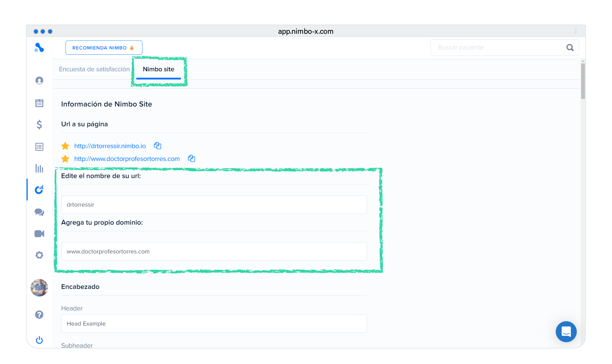Open the chat support bubble button
This screenshot has height=364, width=612.
(566, 332)
